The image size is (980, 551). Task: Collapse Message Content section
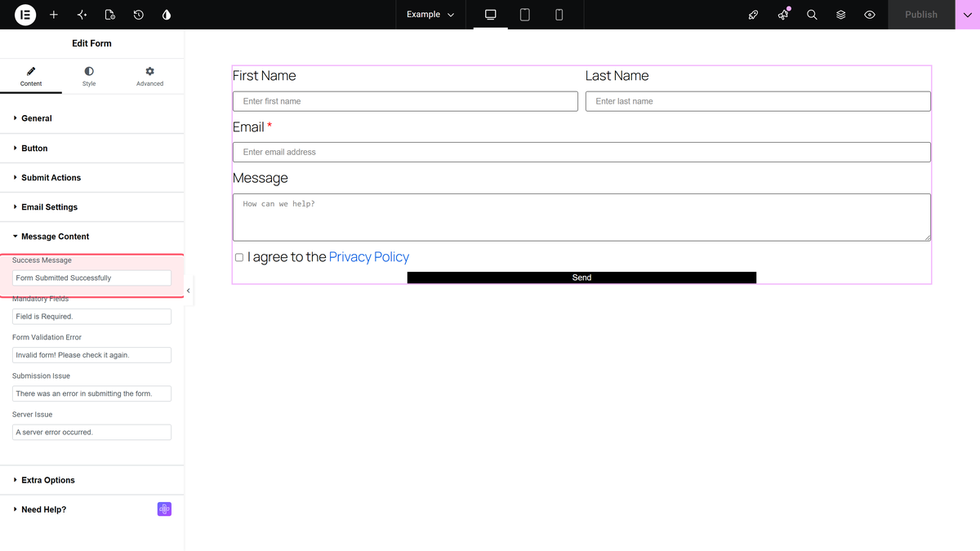tap(92, 237)
